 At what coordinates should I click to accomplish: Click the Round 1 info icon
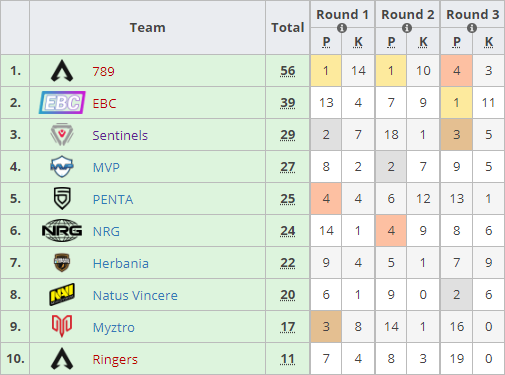[x=342, y=28]
